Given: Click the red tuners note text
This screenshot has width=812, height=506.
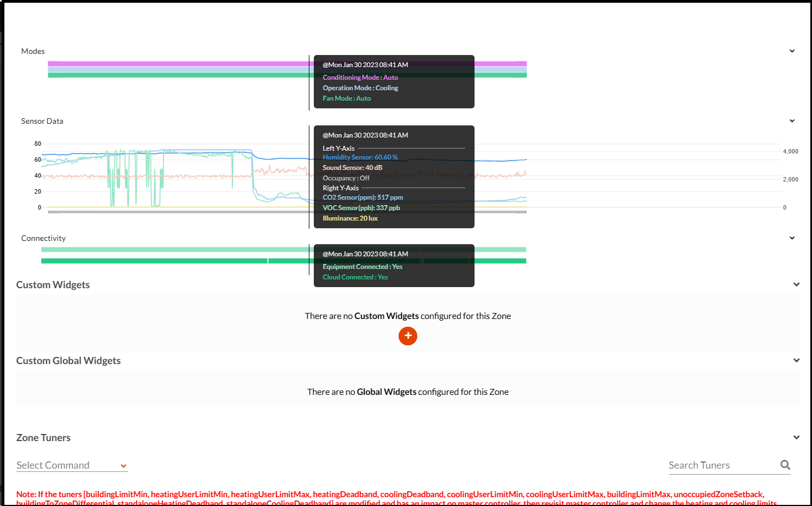Looking at the screenshot, I should pyautogui.click(x=396, y=499).
